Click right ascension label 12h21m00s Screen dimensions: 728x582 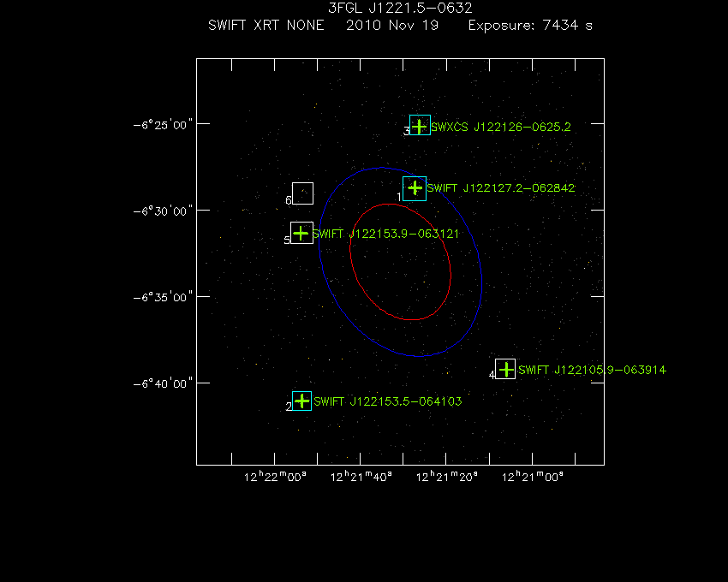(533, 476)
